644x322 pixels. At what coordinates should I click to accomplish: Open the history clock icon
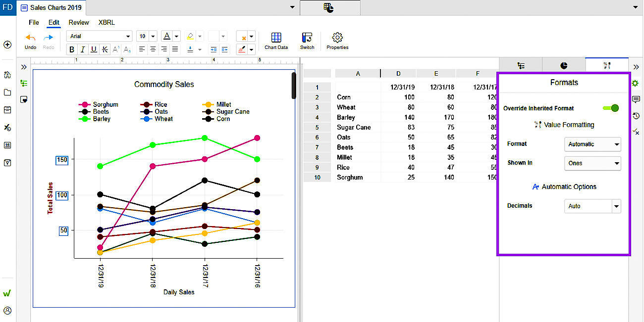click(x=636, y=116)
